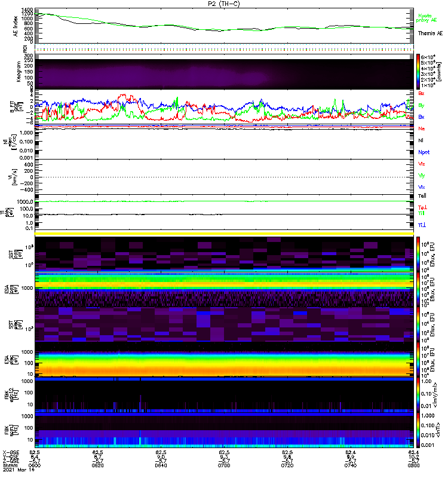Click the Keogram axis label
Viewport: 448px width, 478px height.
[19, 71]
